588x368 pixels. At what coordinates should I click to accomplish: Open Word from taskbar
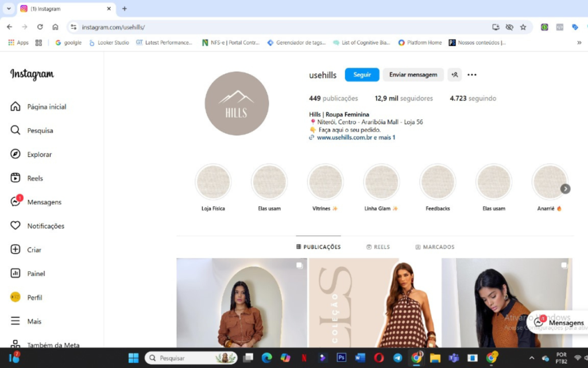click(x=360, y=358)
